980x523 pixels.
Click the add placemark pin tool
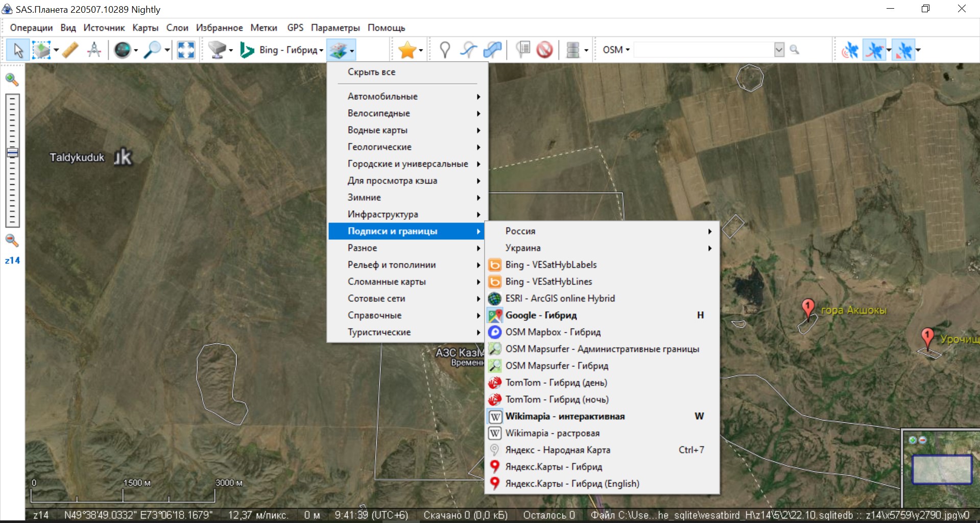click(x=445, y=50)
